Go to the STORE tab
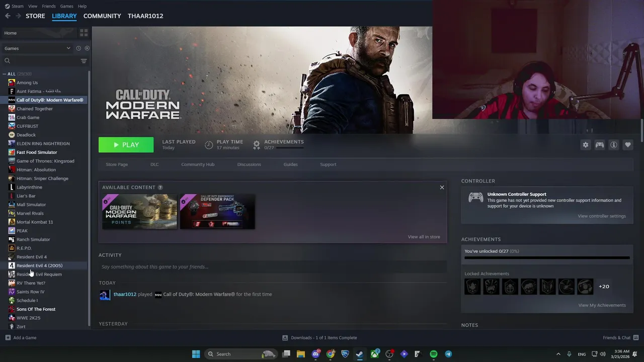 pyautogui.click(x=35, y=16)
